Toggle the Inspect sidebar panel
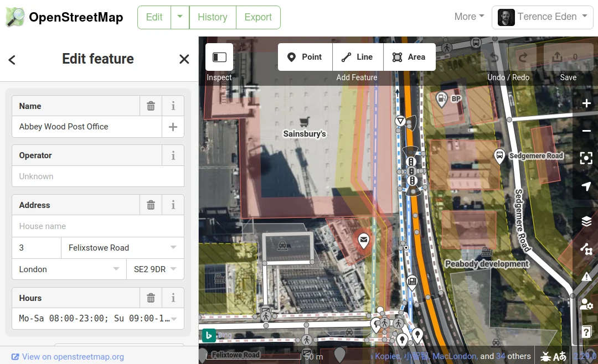 (219, 57)
